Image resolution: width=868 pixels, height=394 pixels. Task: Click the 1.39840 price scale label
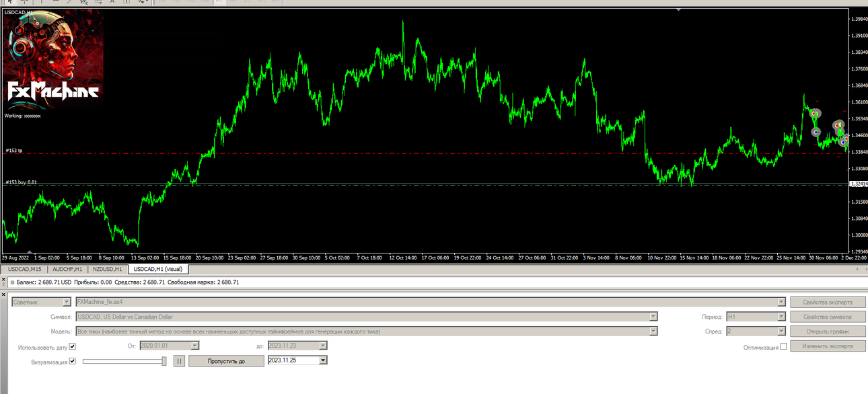pyautogui.click(x=859, y=19)
